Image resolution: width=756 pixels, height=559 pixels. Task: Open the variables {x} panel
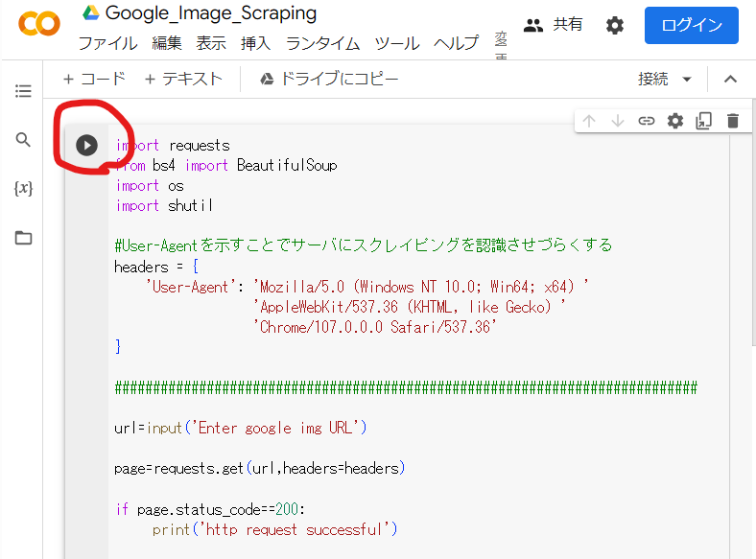pos(23,189)
